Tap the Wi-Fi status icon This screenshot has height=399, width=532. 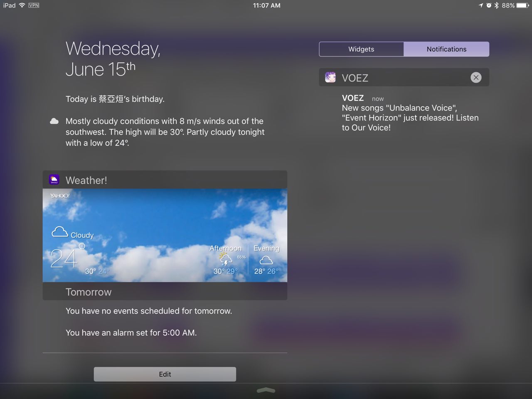[x=22, y=5]
